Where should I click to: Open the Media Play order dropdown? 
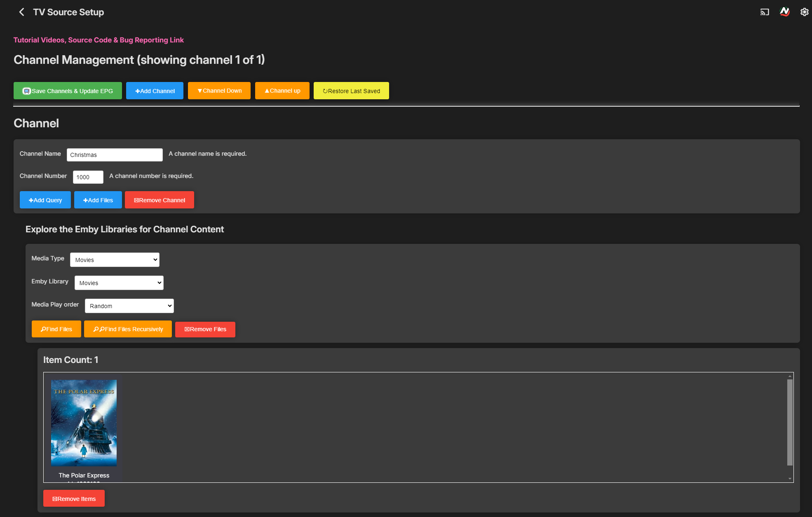click(129, 306)
